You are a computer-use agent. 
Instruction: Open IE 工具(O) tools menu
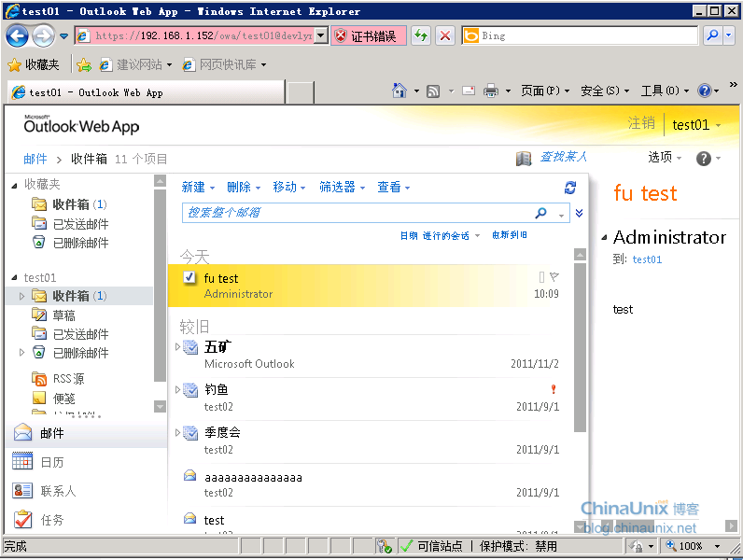point(665,91)
